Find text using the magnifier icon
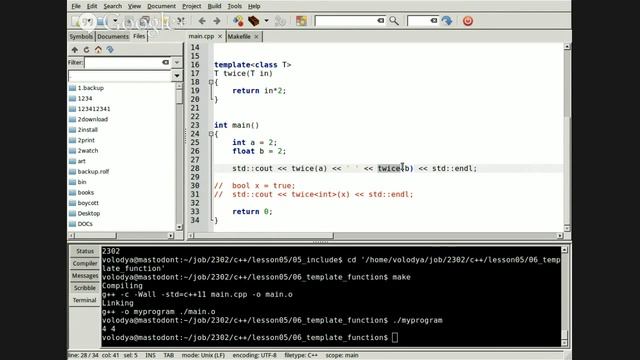Screen dimensions: 640x360 point(394,21)
